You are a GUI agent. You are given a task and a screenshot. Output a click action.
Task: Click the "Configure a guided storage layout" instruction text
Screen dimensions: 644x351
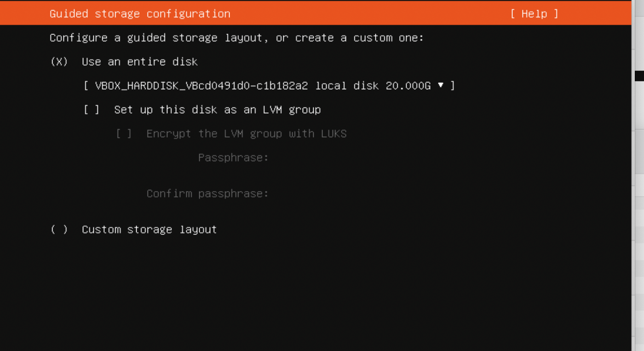click(x=236, y=38)
